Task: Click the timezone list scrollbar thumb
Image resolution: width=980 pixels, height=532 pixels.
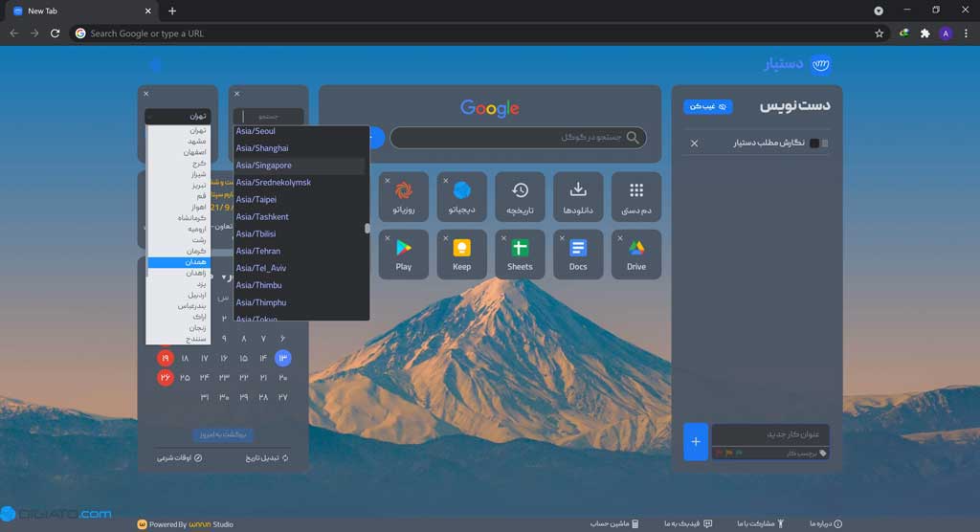Action: [x=367, y=229]
